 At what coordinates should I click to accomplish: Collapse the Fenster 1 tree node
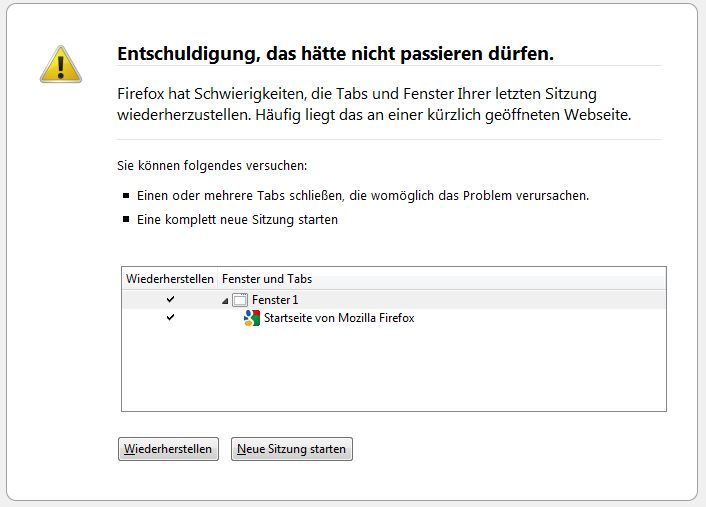(x=225, y=300)
